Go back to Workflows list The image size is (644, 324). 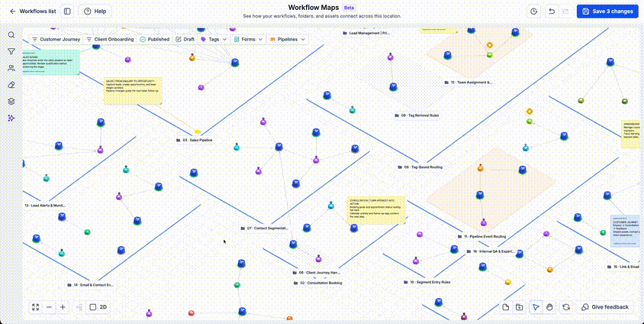(x=33, y=11)
